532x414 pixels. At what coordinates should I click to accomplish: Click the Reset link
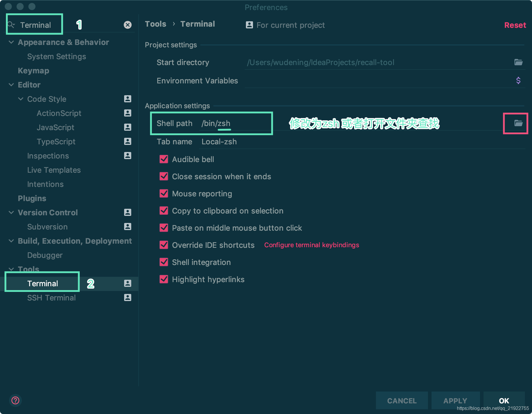(x=515, y=25)
